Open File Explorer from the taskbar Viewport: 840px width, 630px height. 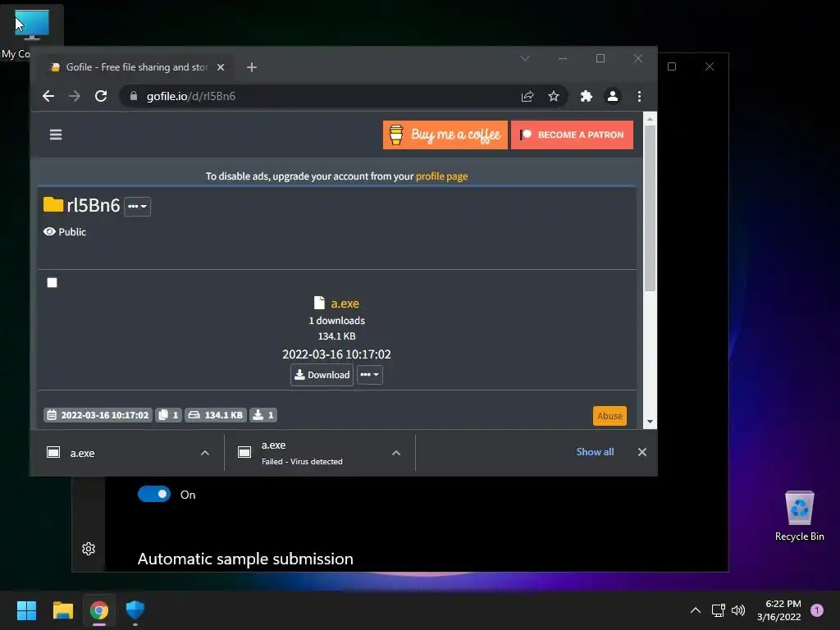(x=62, y=610)
